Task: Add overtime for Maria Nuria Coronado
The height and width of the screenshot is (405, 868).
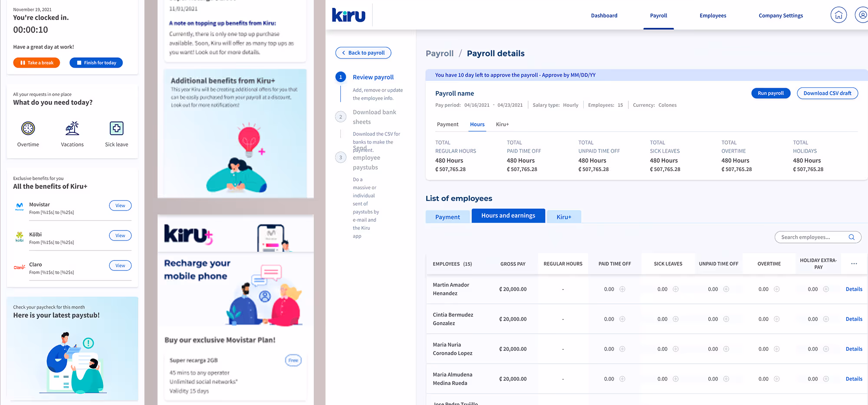Action: pos(777,349)
